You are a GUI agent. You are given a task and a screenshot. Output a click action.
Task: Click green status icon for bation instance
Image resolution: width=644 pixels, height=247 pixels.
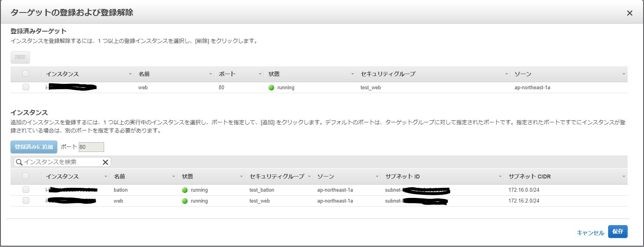click(185, 190)
